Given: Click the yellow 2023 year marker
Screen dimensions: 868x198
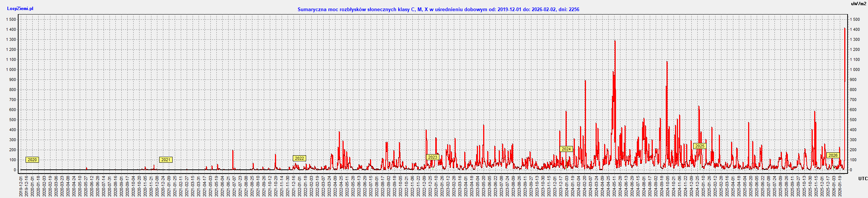Looking at the screenshot, I should [433, 157].
